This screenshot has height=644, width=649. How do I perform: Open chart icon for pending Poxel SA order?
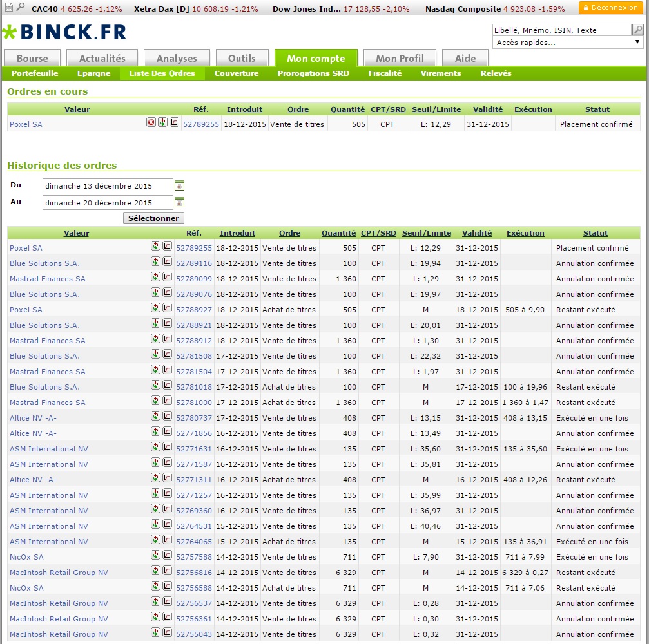point(175,122)
